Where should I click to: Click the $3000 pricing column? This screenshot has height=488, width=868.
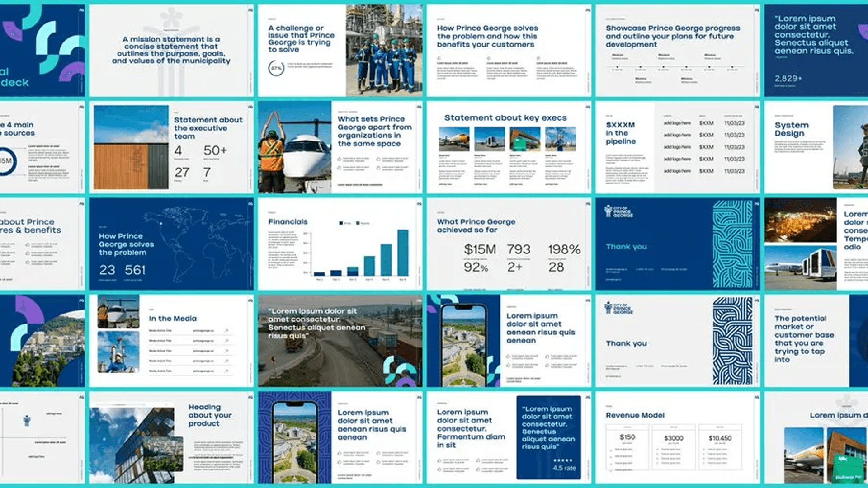coord(673,447)
